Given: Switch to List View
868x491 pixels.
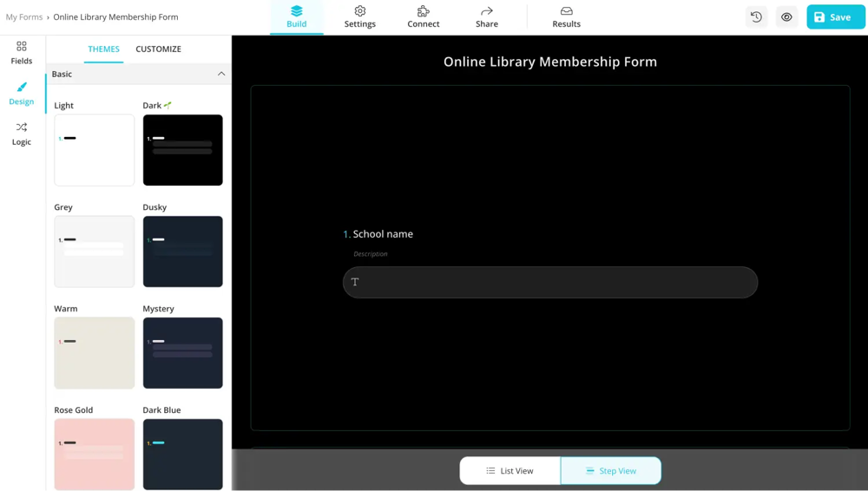Looking at the screenshot, I should 510,471.
